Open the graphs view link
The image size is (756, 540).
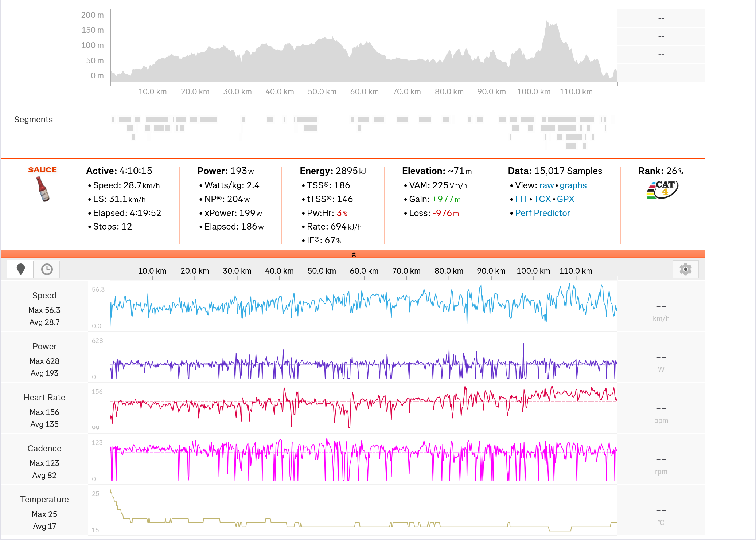tap(573, 185)
